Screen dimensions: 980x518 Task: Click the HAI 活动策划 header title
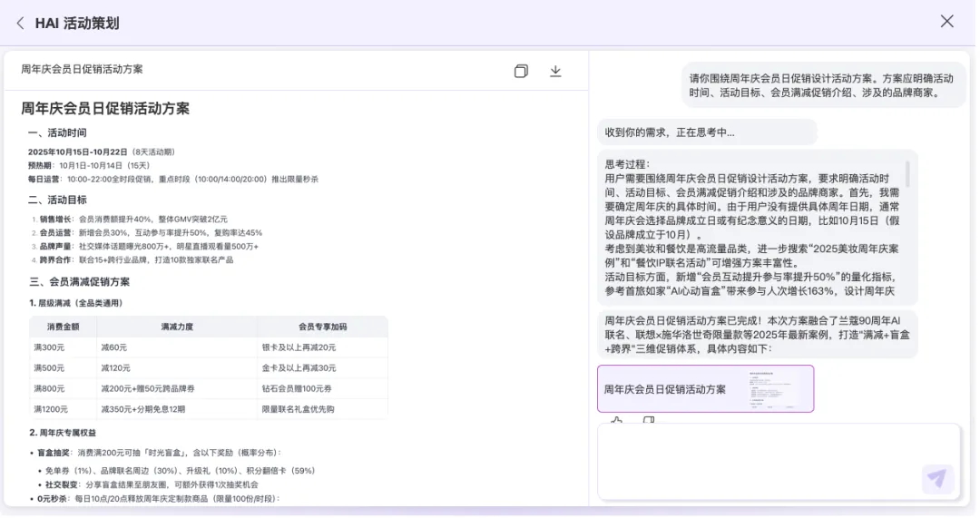pyautogui.click(x=77, y=24)
